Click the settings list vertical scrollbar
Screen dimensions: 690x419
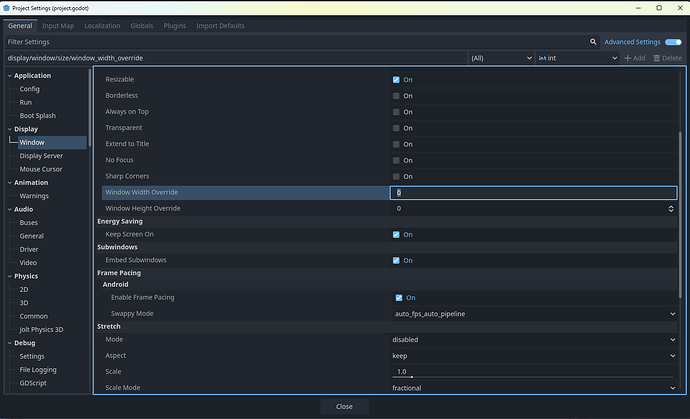[681, 213]
